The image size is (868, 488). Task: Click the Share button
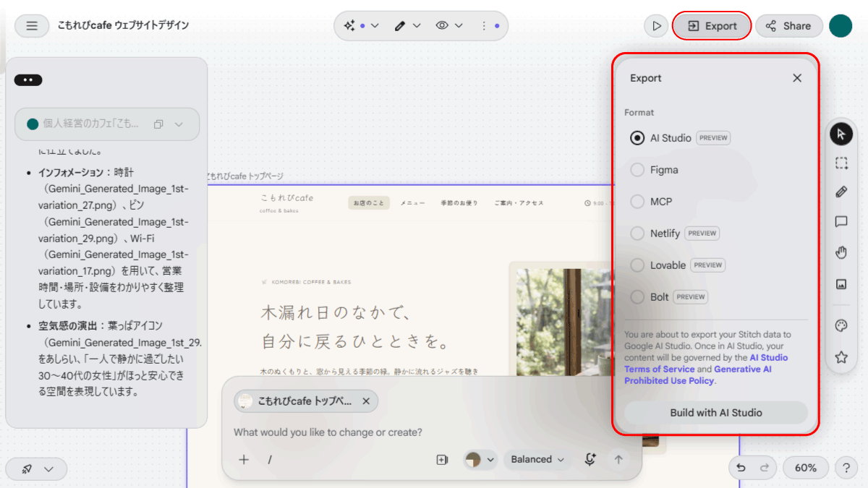(789, 26)
